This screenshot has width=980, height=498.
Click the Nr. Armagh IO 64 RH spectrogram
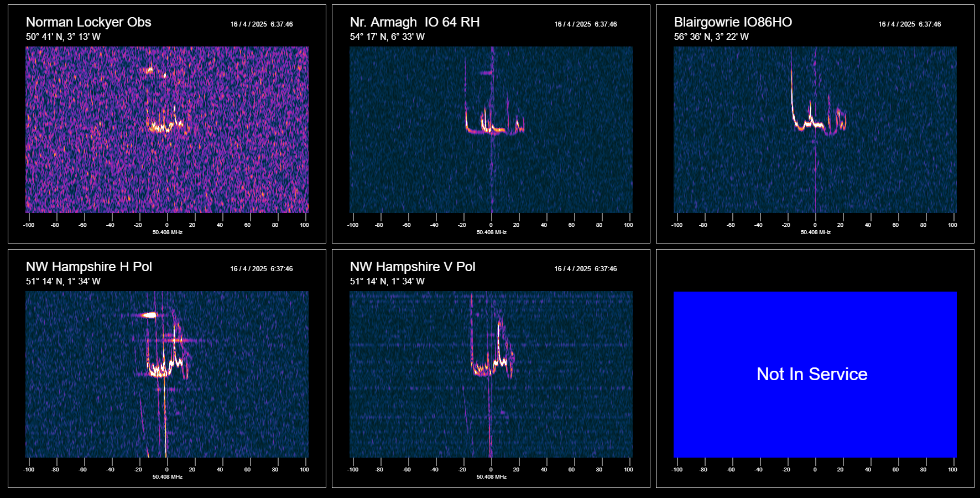pyautogui.click(x=491, y=129)
